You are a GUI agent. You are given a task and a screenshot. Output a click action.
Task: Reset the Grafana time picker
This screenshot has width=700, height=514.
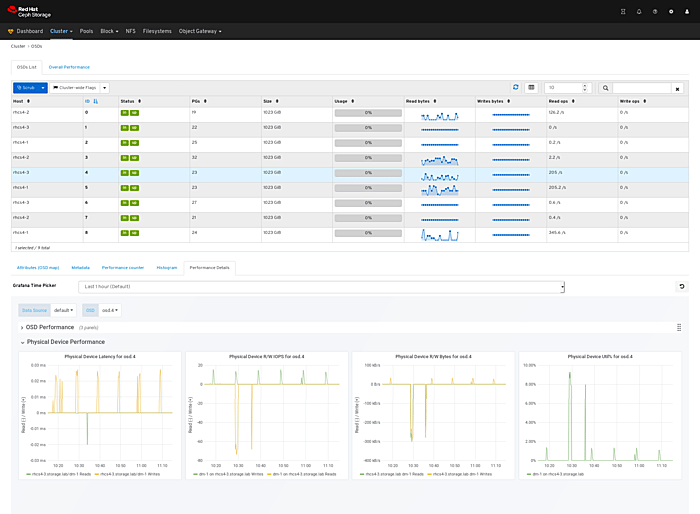click(682, 287)
